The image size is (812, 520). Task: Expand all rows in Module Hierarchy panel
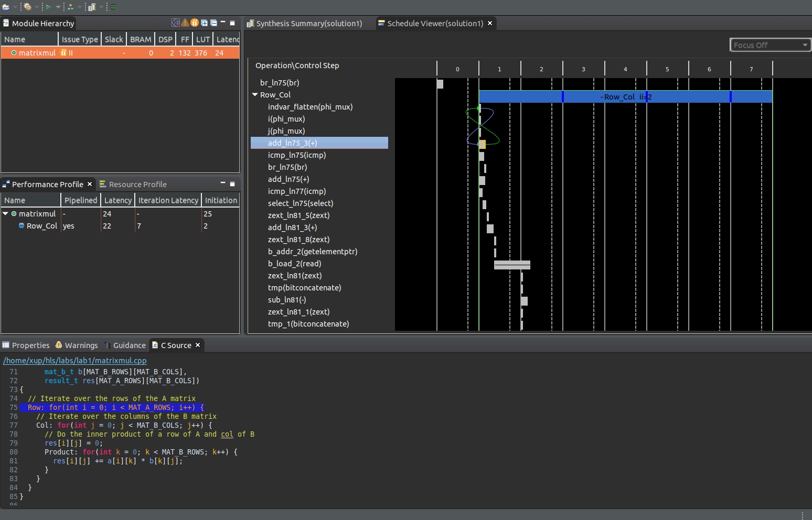tap(205, 23)
